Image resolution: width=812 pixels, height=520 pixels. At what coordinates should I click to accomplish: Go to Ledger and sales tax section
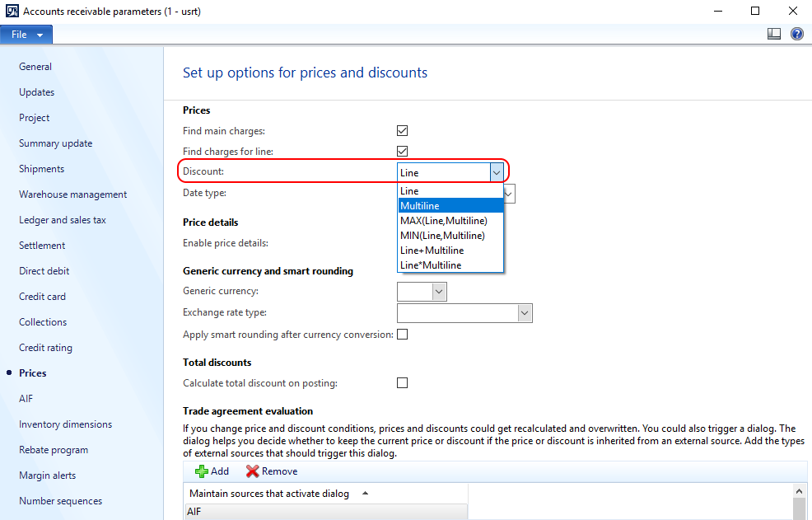point(63,220)
